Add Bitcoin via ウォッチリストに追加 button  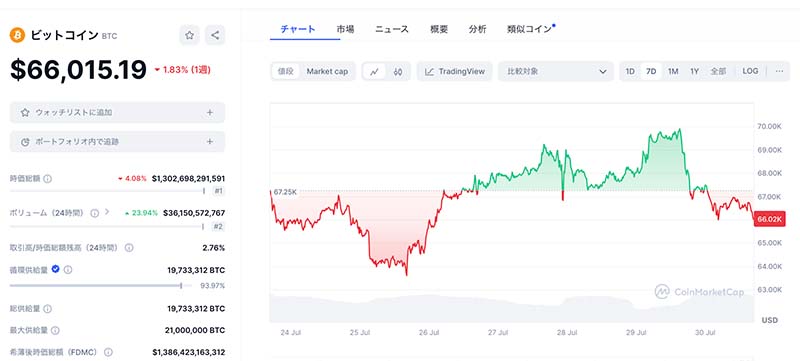click(117, 113)
